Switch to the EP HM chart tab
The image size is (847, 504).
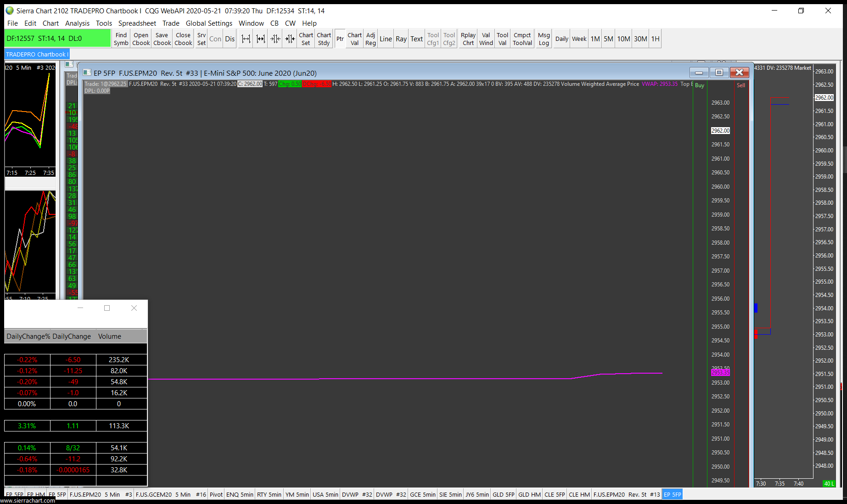tap(36, 494)
